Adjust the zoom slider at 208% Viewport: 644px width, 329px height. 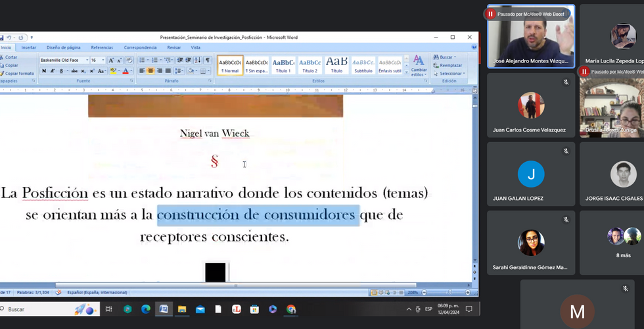[449, 292]
